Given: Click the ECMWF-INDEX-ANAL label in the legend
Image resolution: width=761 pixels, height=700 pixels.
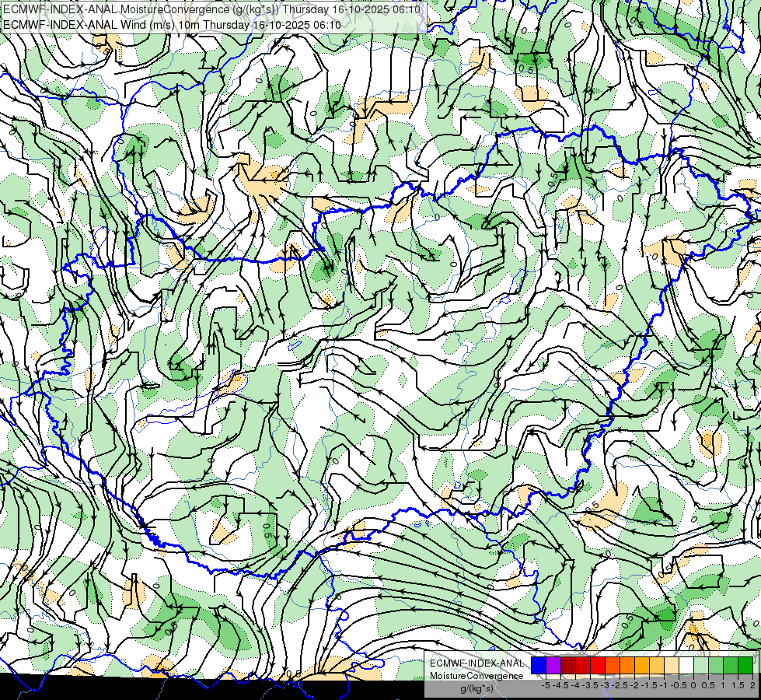Looking at the screenshot, I should click(477, 663).
